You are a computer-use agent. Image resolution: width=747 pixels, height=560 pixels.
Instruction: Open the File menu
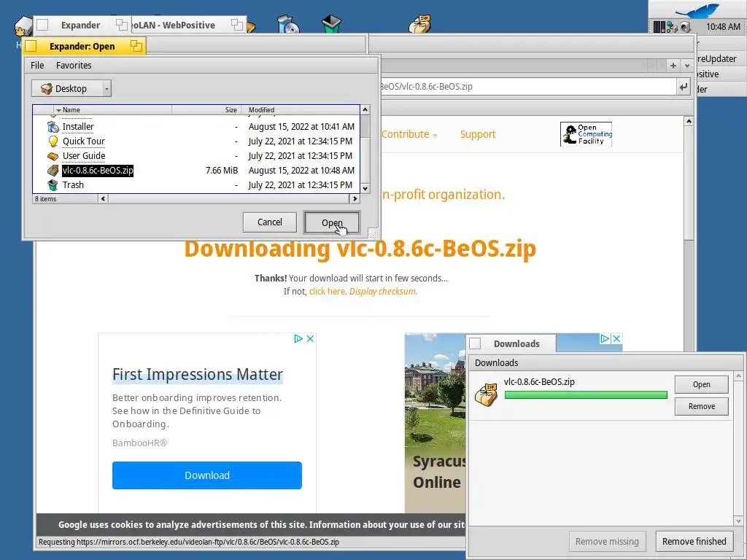point(37,65)
